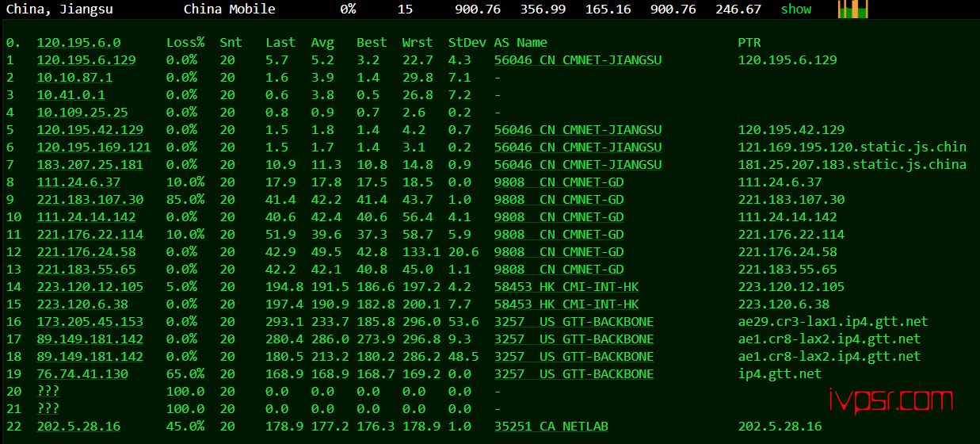The width and height of the screenshot is (980, 444).
Task: Click the Last column header
Action: tap(280, 43)
